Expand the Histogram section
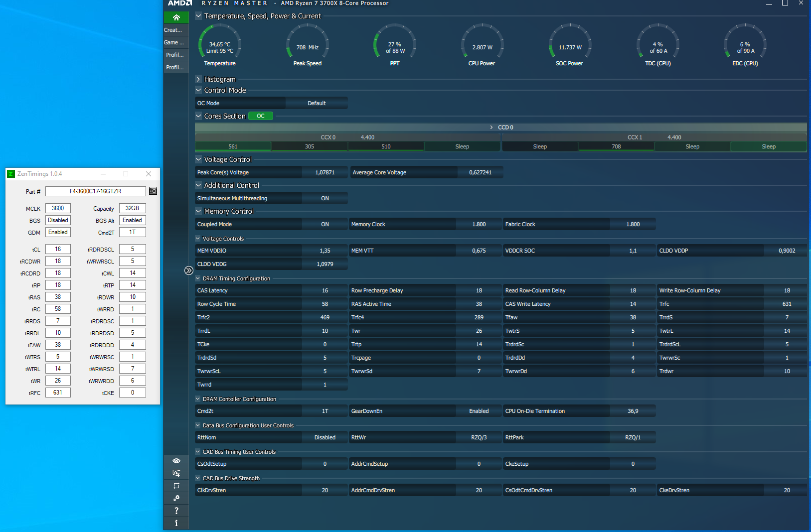Image resolution: width=811 pixels, height=532 pixels. [x=198, y=79]
